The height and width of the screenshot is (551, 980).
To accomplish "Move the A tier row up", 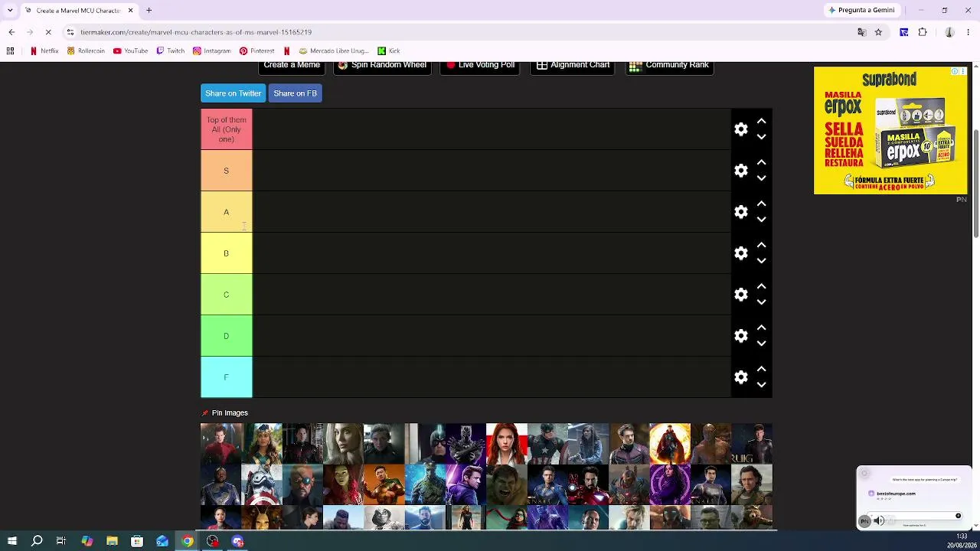I will click(x=761, y=204).
